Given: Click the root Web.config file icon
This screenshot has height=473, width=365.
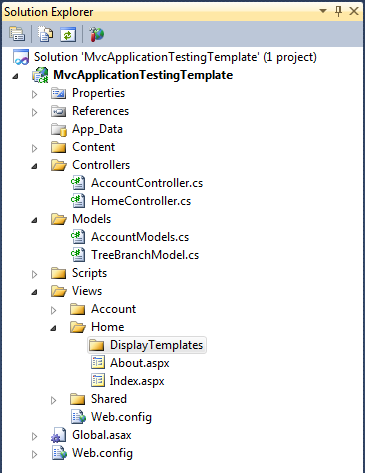Looking at the screenshot, I should 59,453.
